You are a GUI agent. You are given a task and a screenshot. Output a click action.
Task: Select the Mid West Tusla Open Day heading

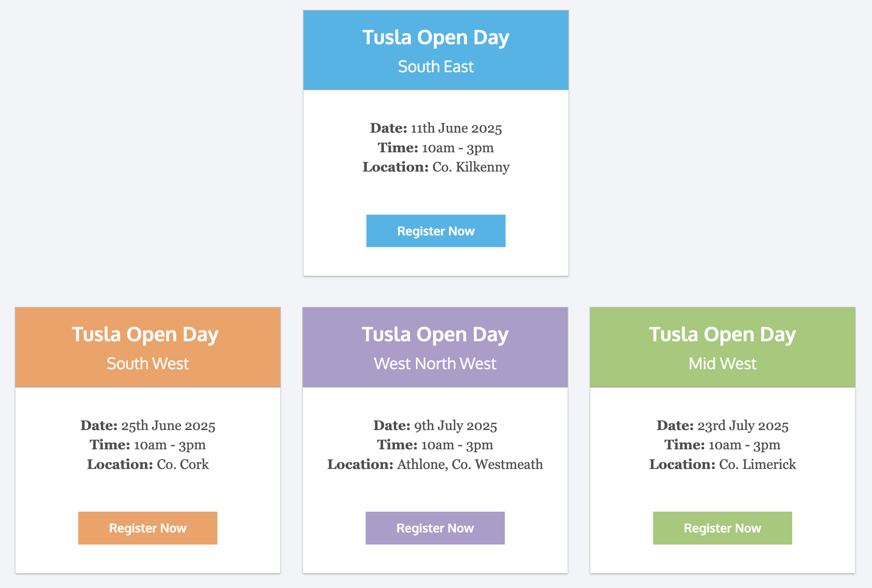(x=722, y=335)
